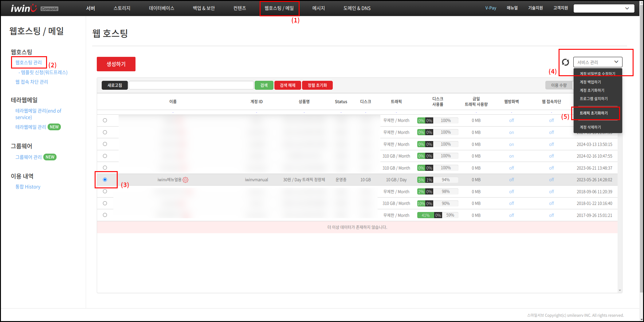Open 테라웹메일 관리(end of service) link
The image size is (644, 322).
[38, 114]
